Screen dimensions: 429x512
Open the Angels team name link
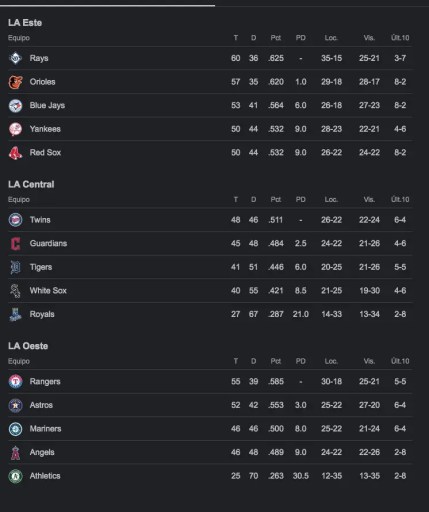pyautogui.click(x=42, y=452)
